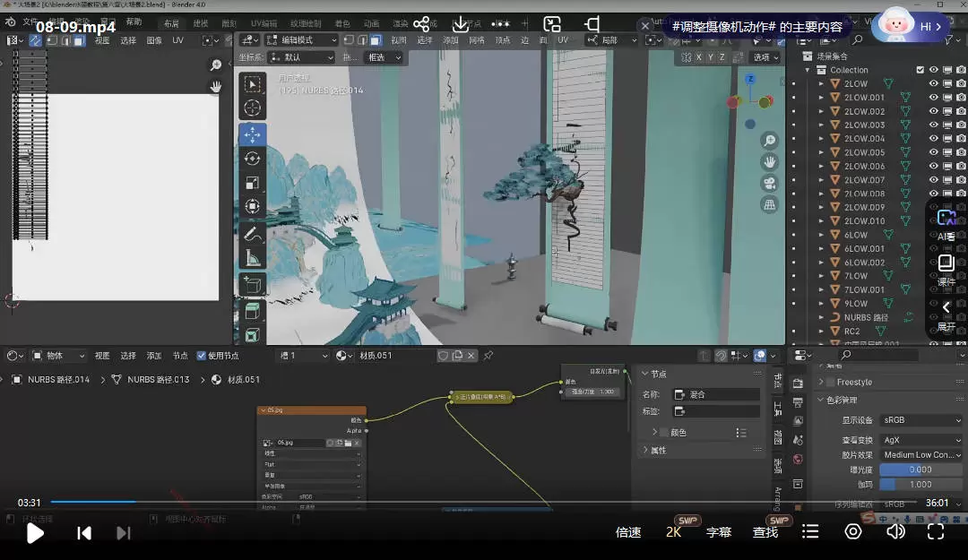
Task: Skip to next video
Action: pyautogui.click(x=124, y=533)
